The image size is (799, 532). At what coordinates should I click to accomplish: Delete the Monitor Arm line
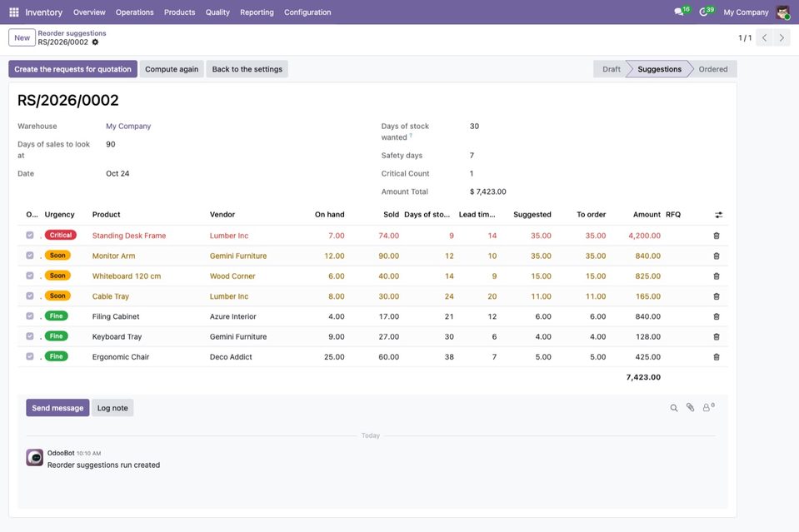pos(717,256)
